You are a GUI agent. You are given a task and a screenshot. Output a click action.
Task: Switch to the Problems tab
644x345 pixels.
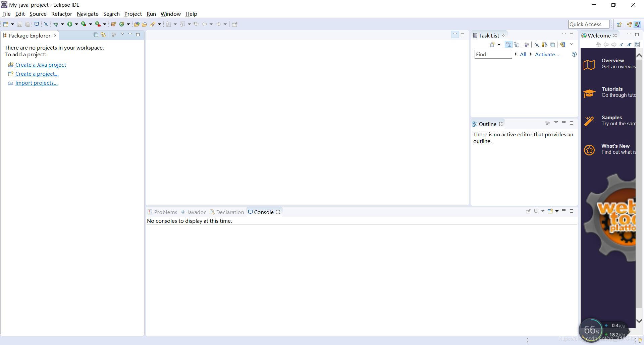click(162, 212)
